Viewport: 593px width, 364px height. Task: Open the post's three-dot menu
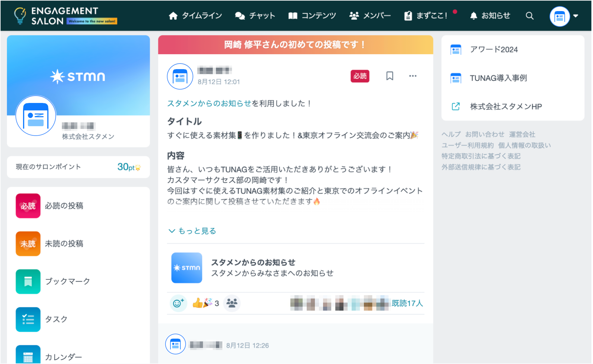pos(413,76)
